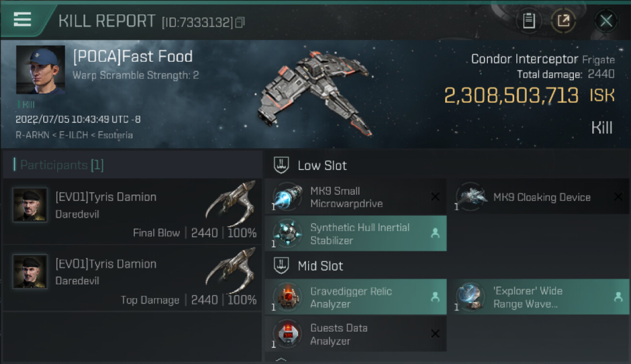Click the clipboard report icon
The width and height of the screenshot is (631, 364).
(x=529, y=21)
